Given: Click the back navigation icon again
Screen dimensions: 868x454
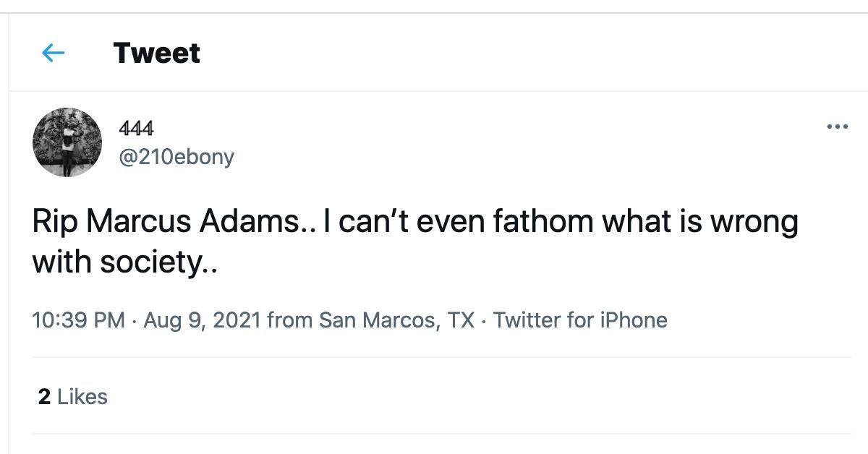Looking at the screenshot, I should (52, 53).
